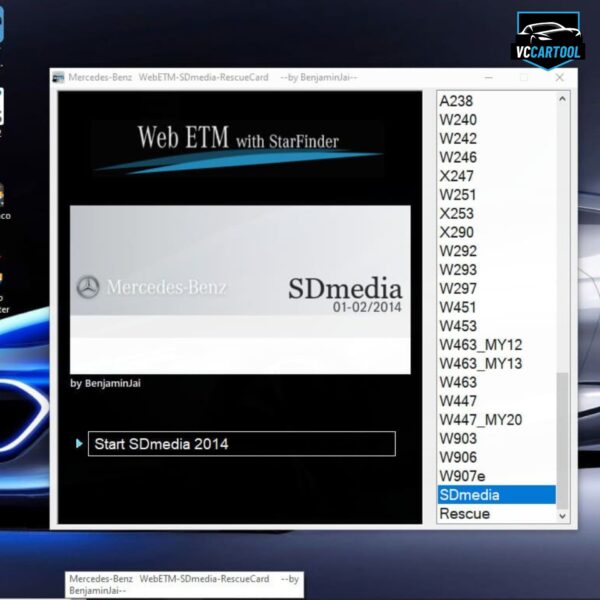This screenshot has width=600, height=600.
Task: Select A238 in the model list
Action: tap(496, 101)
